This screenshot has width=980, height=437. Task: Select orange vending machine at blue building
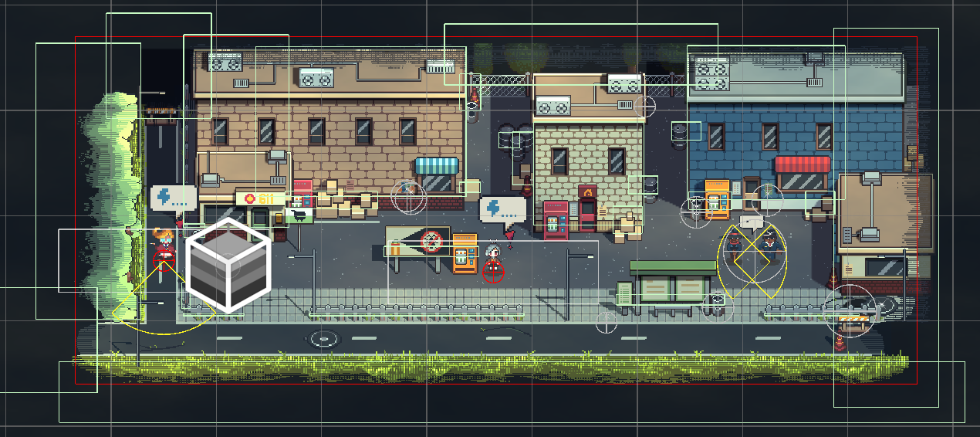coord(717,199)
